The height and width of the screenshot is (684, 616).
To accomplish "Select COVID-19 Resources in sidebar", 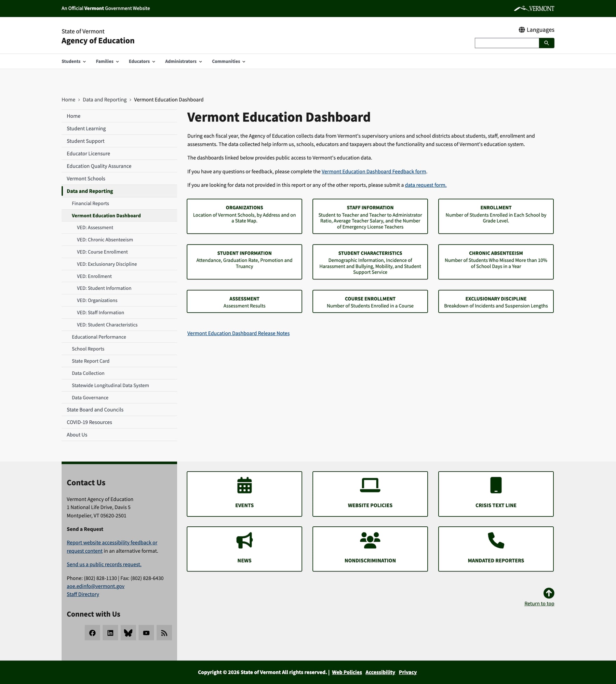I will coord(119,422).
